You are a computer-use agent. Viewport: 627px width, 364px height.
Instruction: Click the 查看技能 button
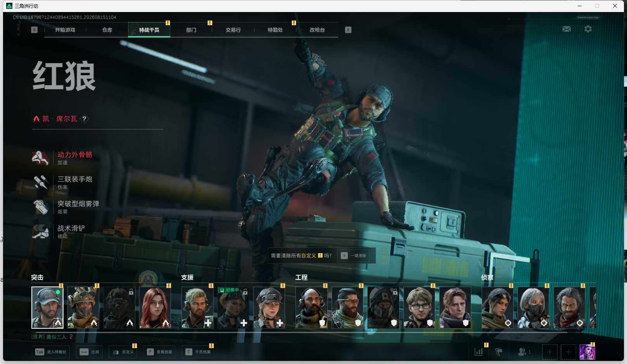[159, 352]
